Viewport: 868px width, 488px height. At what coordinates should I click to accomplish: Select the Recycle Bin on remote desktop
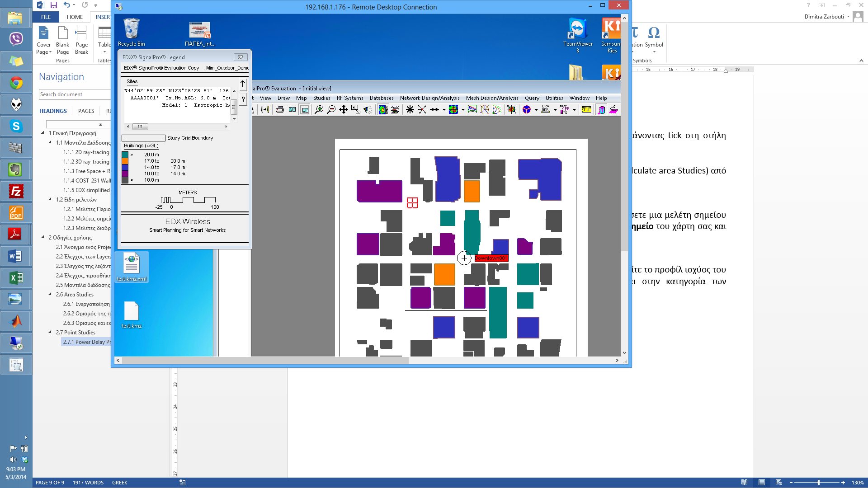click(132, 33)
